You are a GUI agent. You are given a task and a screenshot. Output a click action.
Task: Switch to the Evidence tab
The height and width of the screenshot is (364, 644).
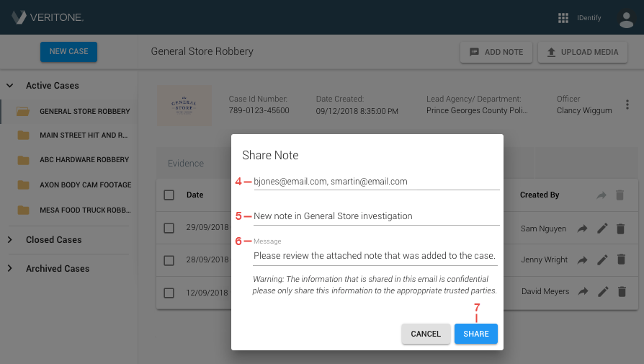(x=186, y=163)
